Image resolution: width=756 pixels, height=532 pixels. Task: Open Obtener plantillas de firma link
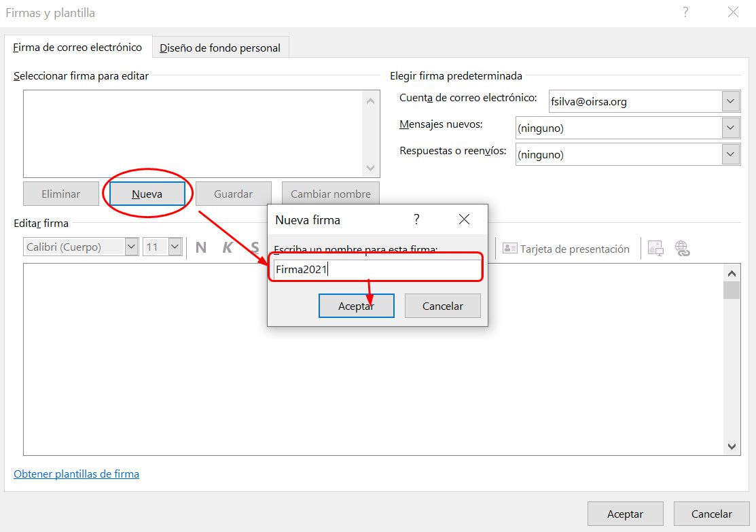76,474
